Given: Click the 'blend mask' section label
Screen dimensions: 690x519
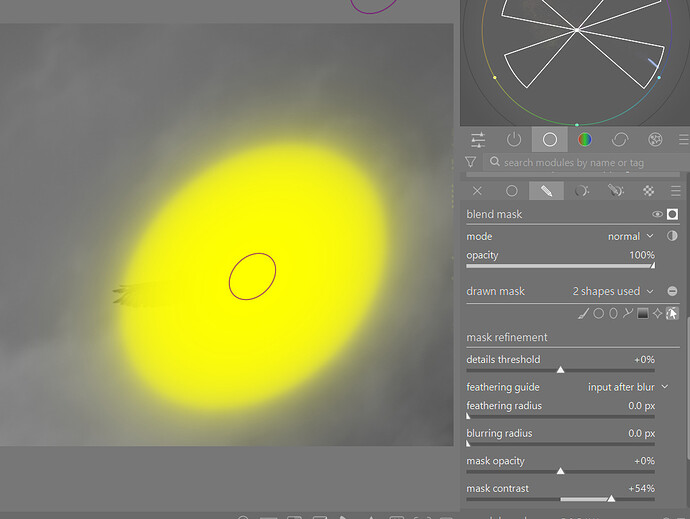Looking at the screenshot, I should coord(494,214).
